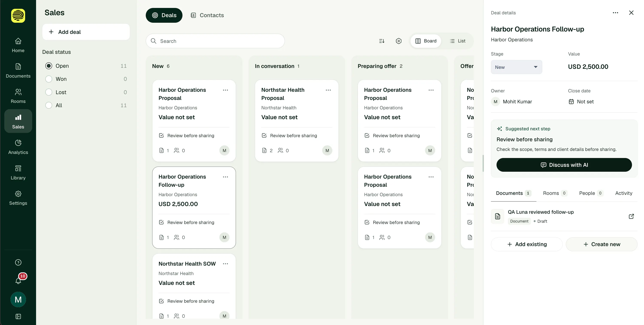The width and height of the screenshot is (644, 325).
Task: Click the app logo in the sidebar
Action: click(x=18, y=15)
